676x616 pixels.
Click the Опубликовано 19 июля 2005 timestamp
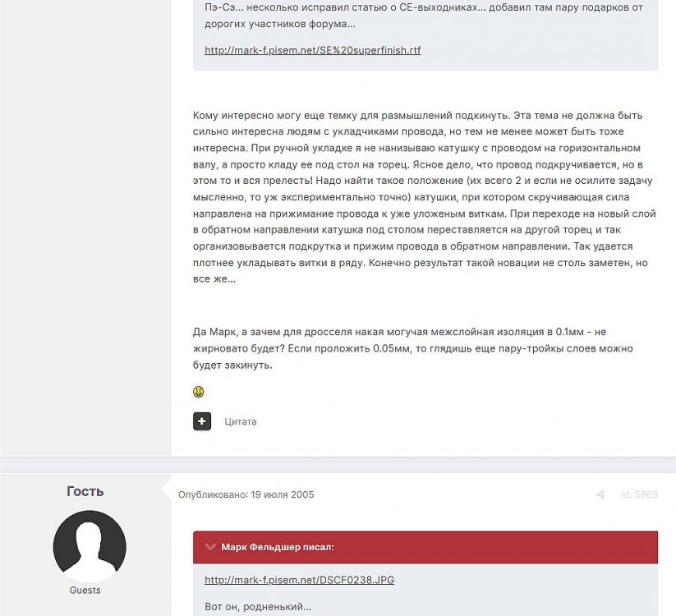[x=246, y=494]
